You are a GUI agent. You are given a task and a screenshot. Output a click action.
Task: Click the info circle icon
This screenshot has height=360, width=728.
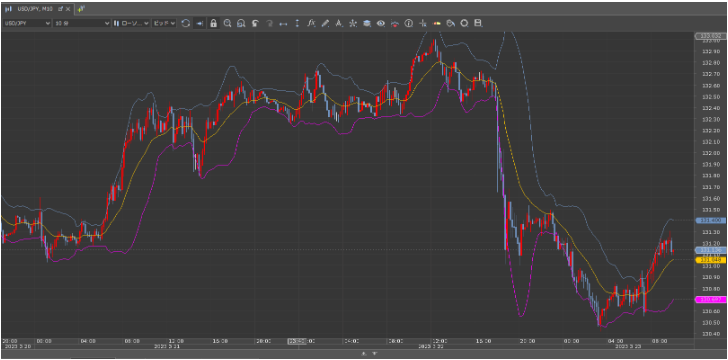[409, 23]
